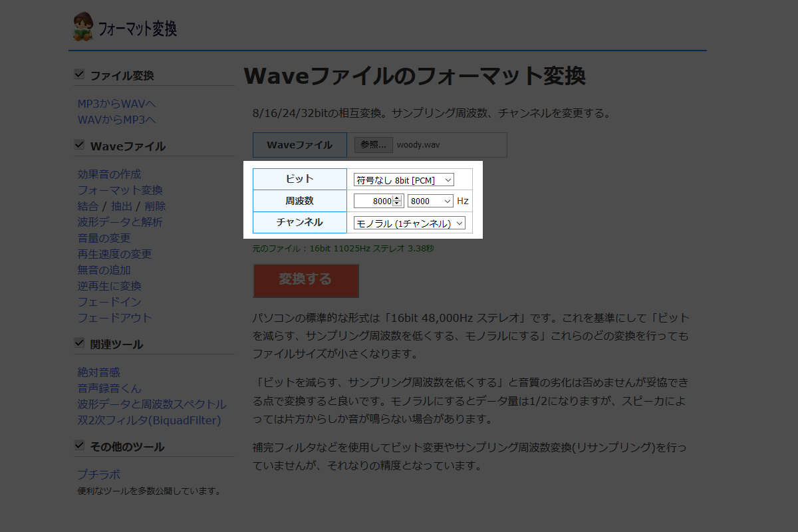Click the 周波数 row label
Viewport: 798px width, 532px height.
(x=300, y=201)
